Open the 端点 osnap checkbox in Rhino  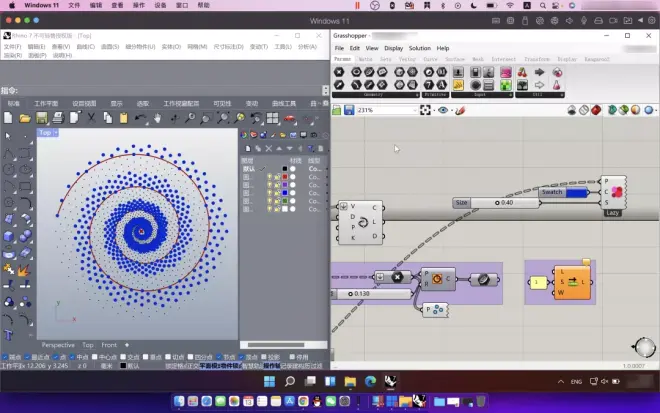click(5, 357)
